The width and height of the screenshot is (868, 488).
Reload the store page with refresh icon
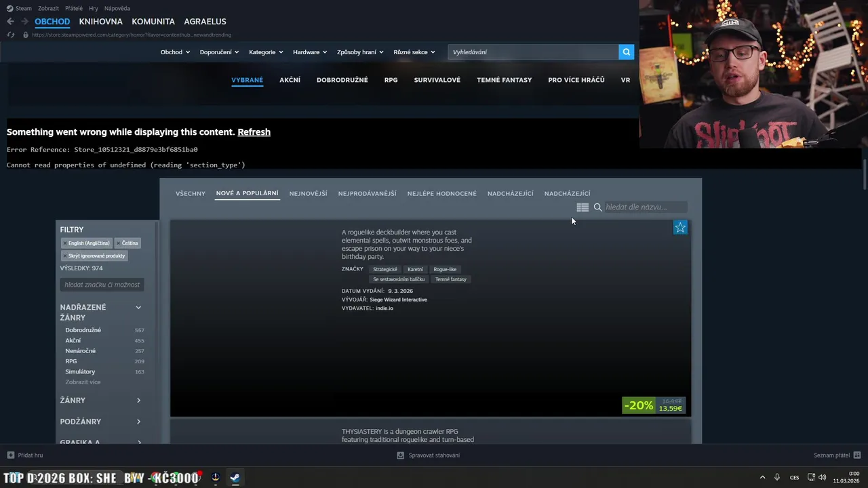pyautogui.click(x=11, y=35)
